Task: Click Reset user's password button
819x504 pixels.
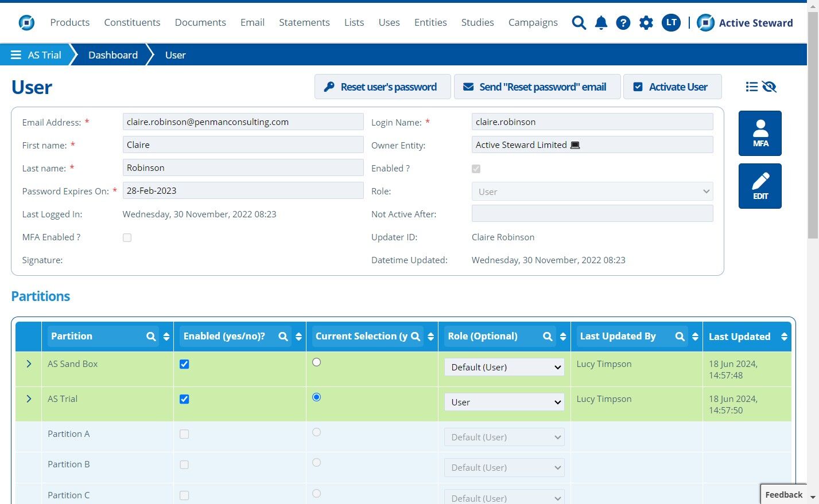Action: click(x=382, y=87)
